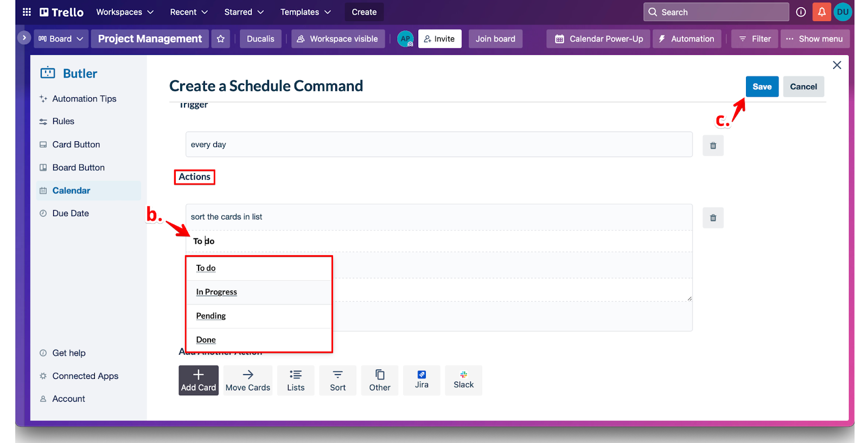868x443 pixels.
Task: Choose the Slack action icon
Action: [463, 380]
